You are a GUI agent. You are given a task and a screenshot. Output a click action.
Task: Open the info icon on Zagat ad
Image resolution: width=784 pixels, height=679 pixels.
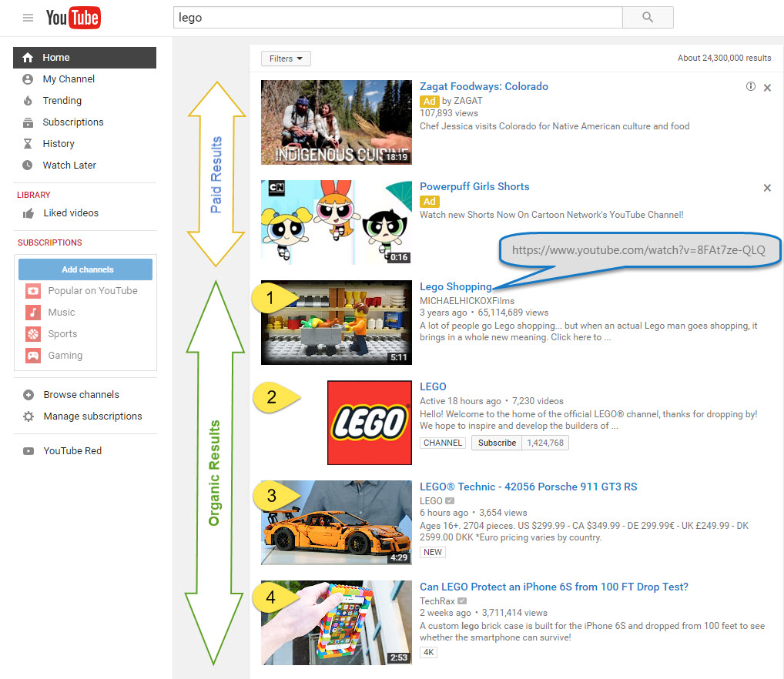click(751, 87)
